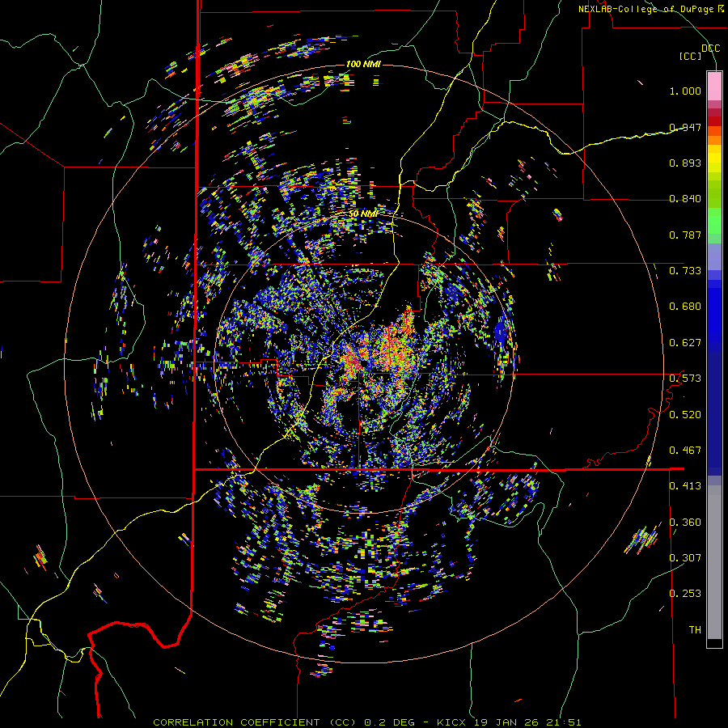The width and height of the screenshot is (728, 728).
Task: Click the 0.627 legend value
Action: tap(685, 343)
